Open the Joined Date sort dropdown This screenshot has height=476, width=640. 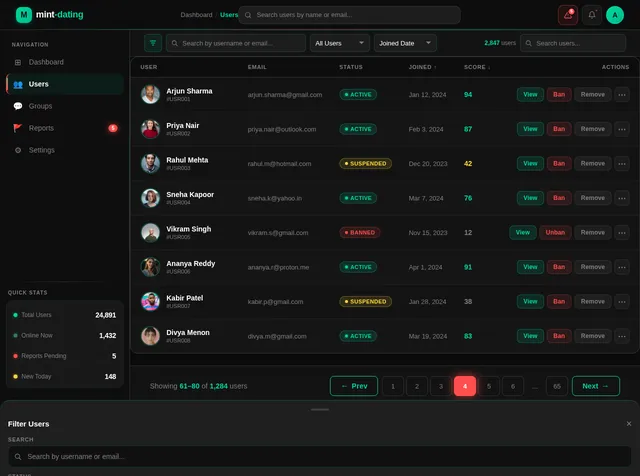[x=405, y=43]
